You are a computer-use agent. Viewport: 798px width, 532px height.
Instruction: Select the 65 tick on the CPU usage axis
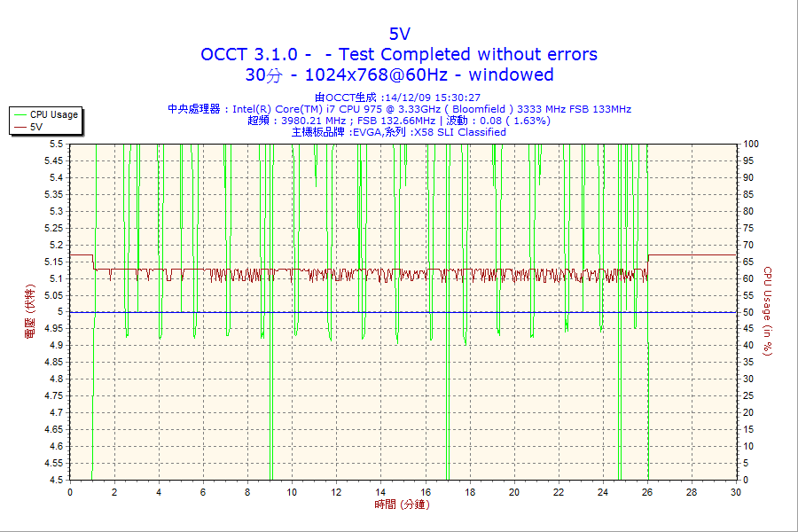pyautogui.click(x=748, y=262)
